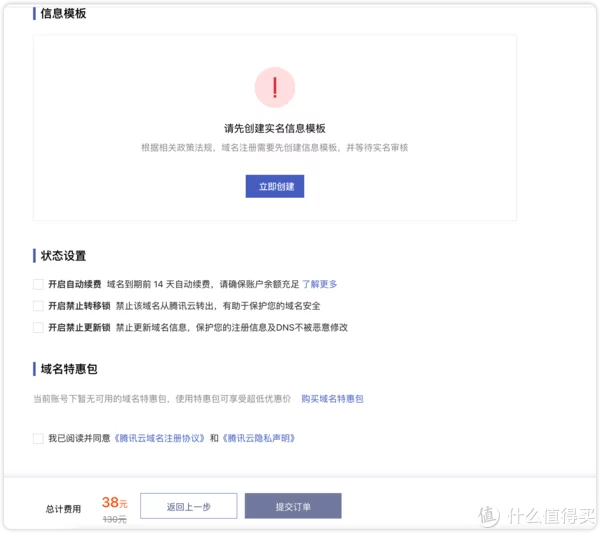Click the crossed-out 130元 price
The image size is (600, 533).
114,519
